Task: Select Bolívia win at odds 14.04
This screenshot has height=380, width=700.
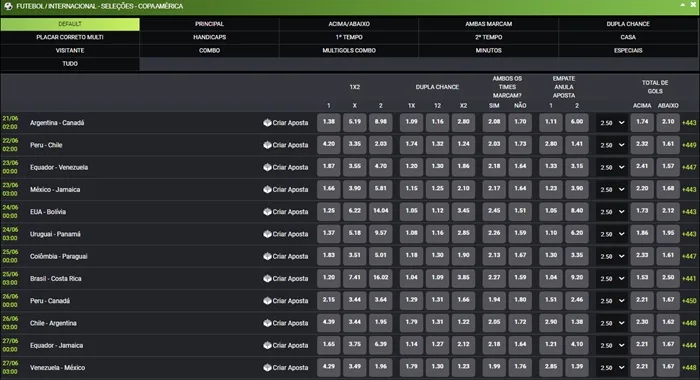Action: pos(381,212)
